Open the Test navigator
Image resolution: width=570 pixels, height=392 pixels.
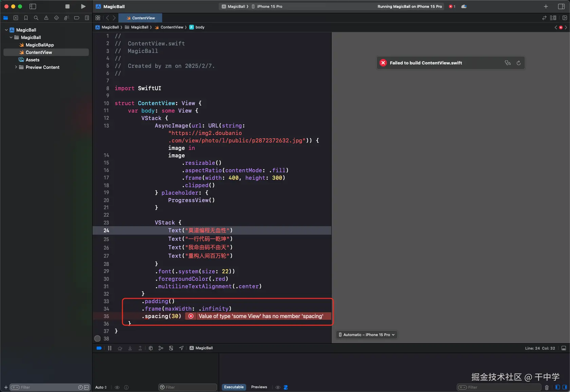(x=56, y=18)
